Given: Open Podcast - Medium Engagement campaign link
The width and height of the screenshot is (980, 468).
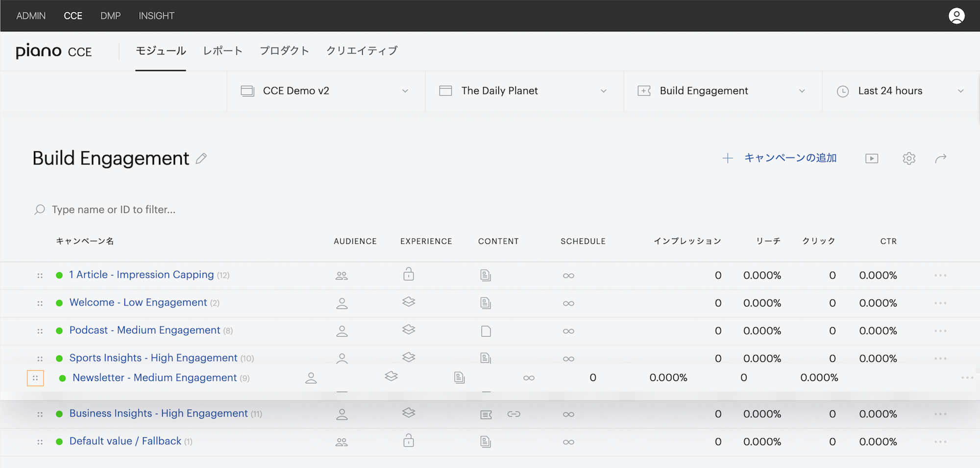Looking at the screenshot, I should [145, 330].
